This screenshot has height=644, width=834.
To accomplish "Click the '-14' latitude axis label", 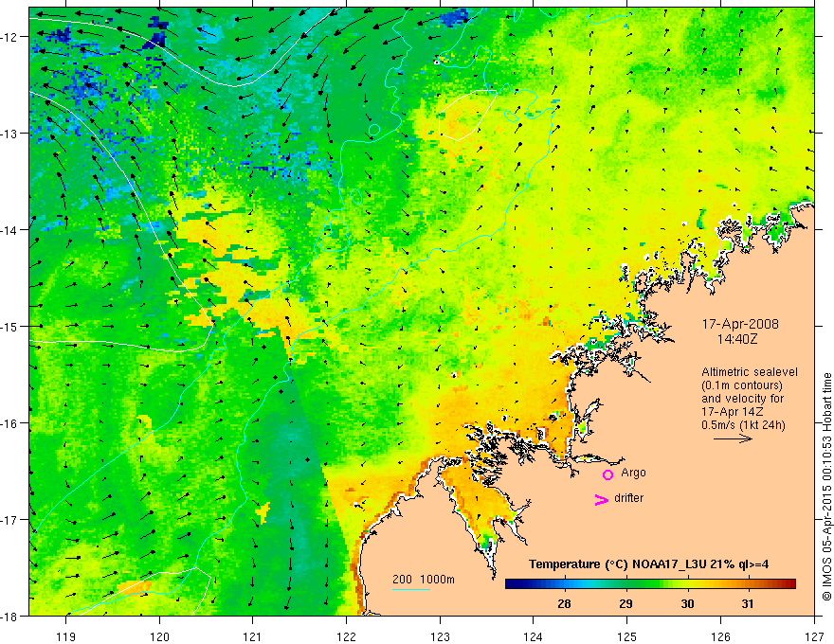I will tap(9, 230).
